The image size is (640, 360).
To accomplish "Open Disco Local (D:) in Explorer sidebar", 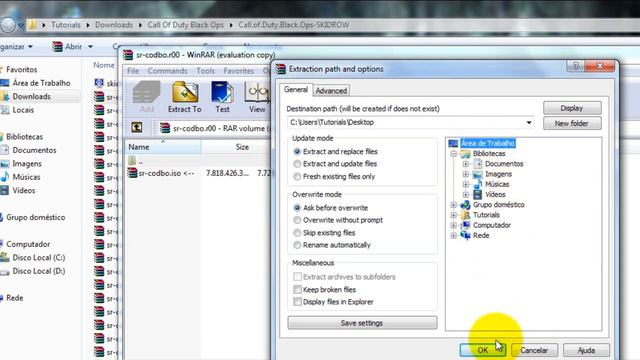I will pyautogui.click(x=38, y=271).
